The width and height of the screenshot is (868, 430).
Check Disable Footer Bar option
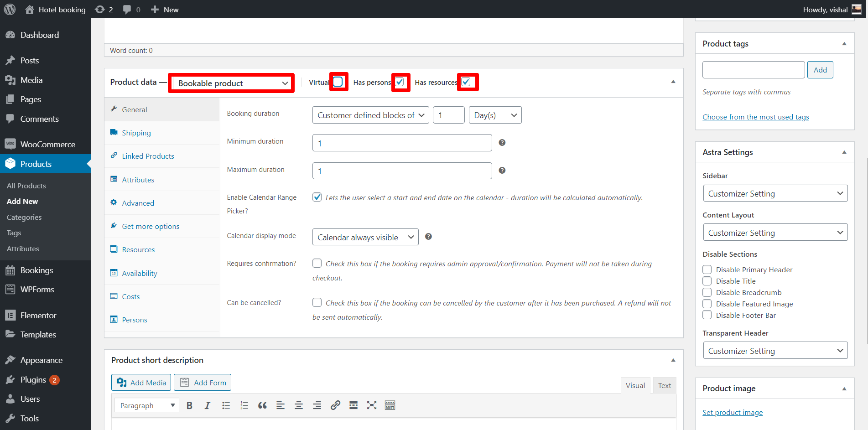pos(707,315)
